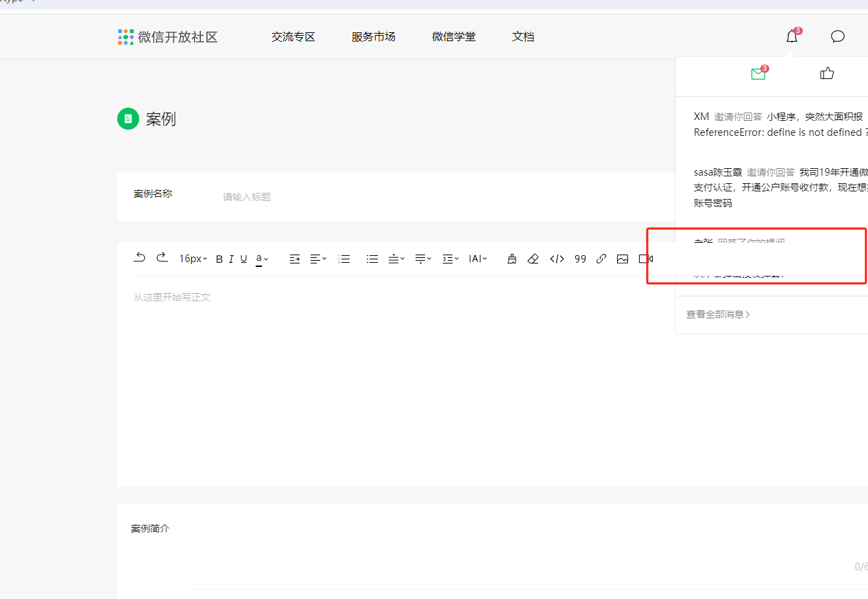Click the format painter brush icon
The height and width of the screenshot is (599, 868).
tap(511, 259)
